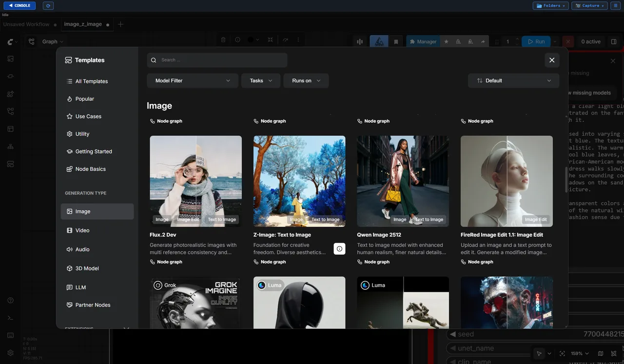Close the Templates dialog
The width and height of the screenshot is (624, 364).
tap(552, 60)
